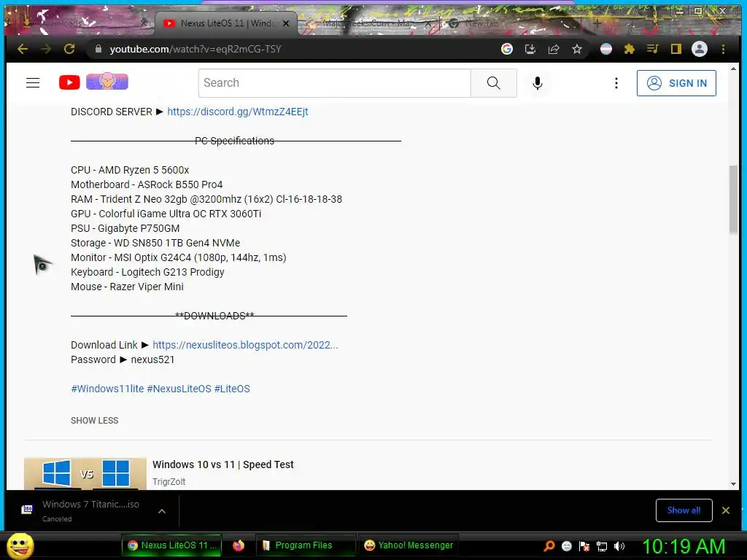This screenshot has height=560, width=747.
Task: Click the Start smiley orb
Action: [20, 545]
